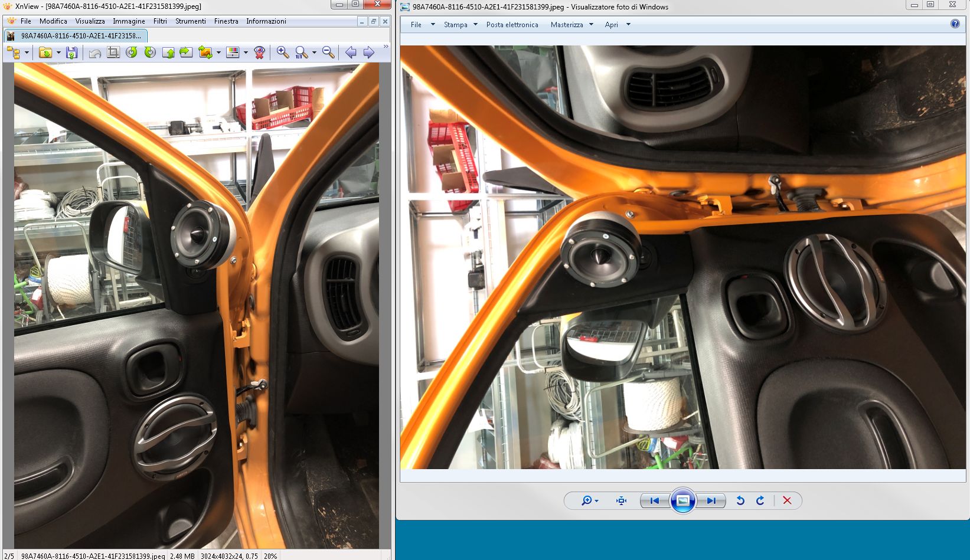Expand the color adjustment dropdown arrow
This screenshot has height=560, width=970.
(x=246, y=53)
